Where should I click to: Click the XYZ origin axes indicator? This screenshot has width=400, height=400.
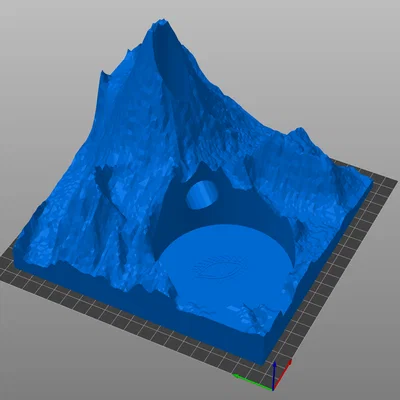click(x=263, y=375)
